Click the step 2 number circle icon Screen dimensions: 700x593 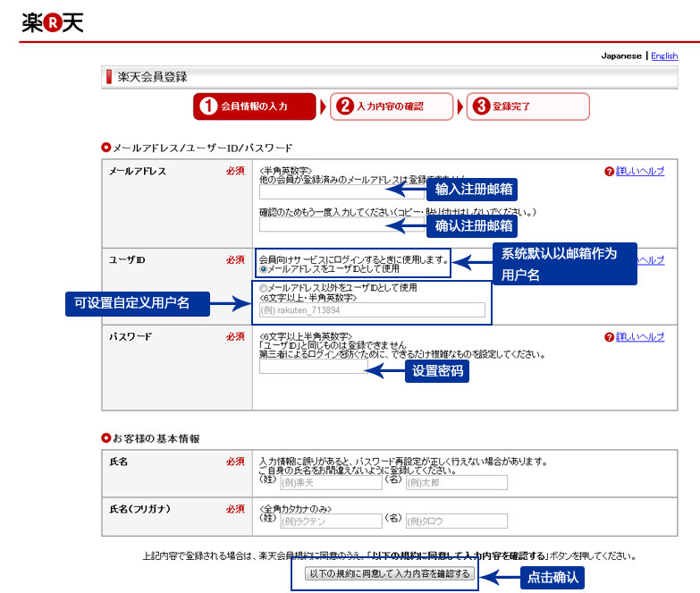(345, 106)
